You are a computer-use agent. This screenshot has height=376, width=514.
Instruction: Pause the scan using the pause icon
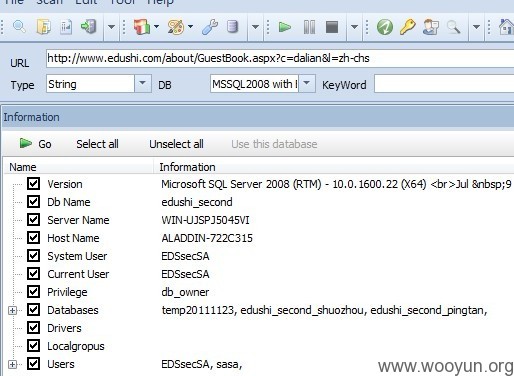309,27
